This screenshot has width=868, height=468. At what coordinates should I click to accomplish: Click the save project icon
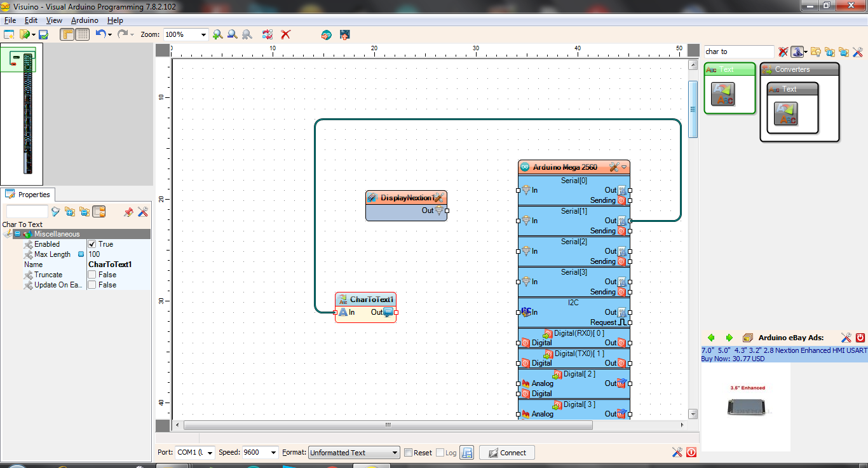coord(43,34)
